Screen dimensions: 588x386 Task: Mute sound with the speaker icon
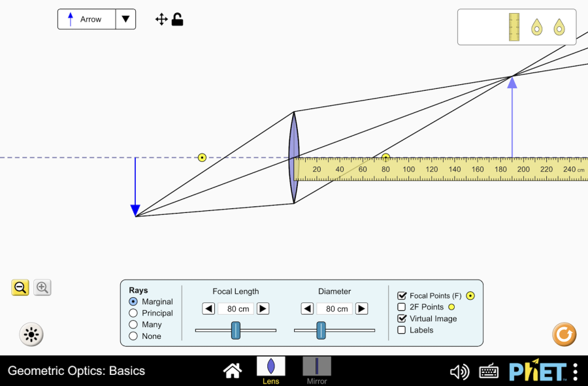coord(459,372)
